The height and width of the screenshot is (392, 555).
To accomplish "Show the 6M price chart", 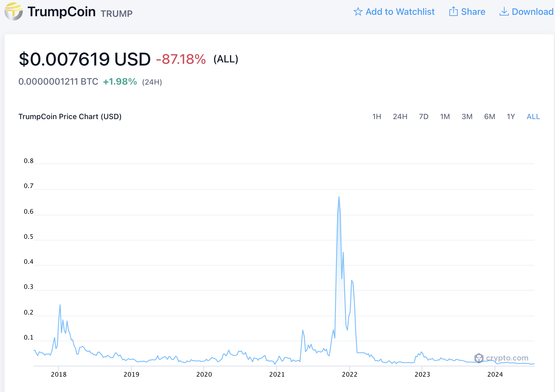I will click(489, 117).
